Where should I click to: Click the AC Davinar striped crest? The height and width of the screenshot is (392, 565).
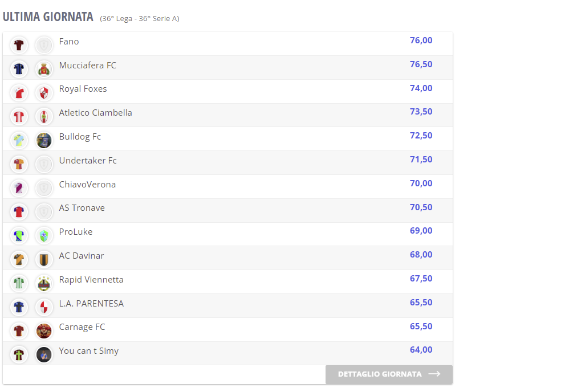[x=44, y=260]
